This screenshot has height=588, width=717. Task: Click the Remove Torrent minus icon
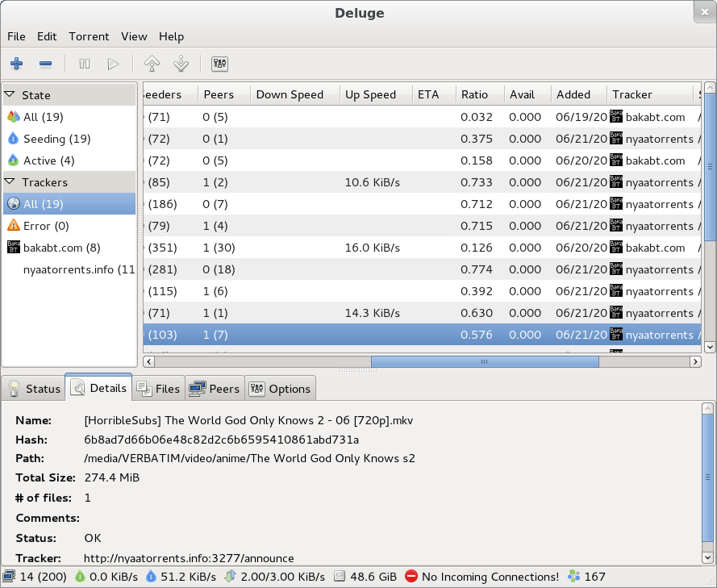[45, 64]
